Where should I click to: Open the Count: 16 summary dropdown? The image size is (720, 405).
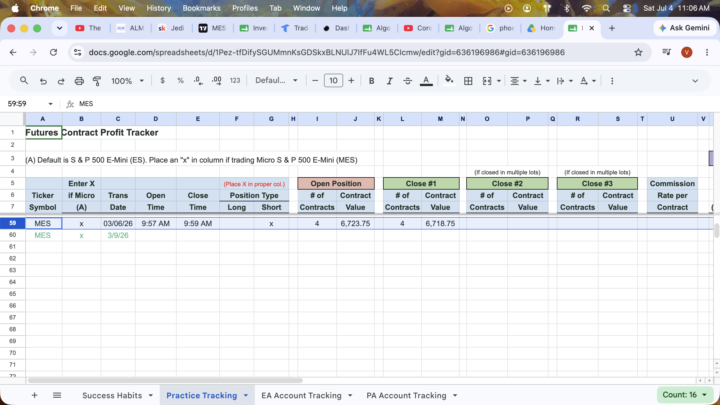tap(684, 394)
